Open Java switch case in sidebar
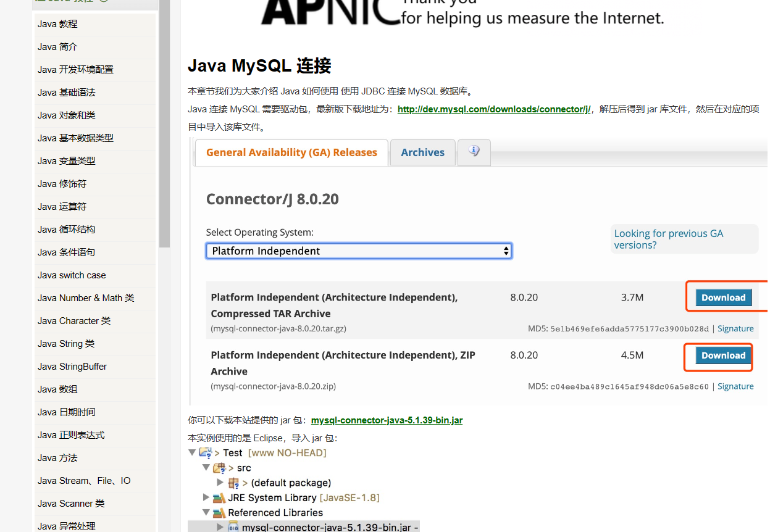The image size is (770, 532). click(x=72, y=275)
